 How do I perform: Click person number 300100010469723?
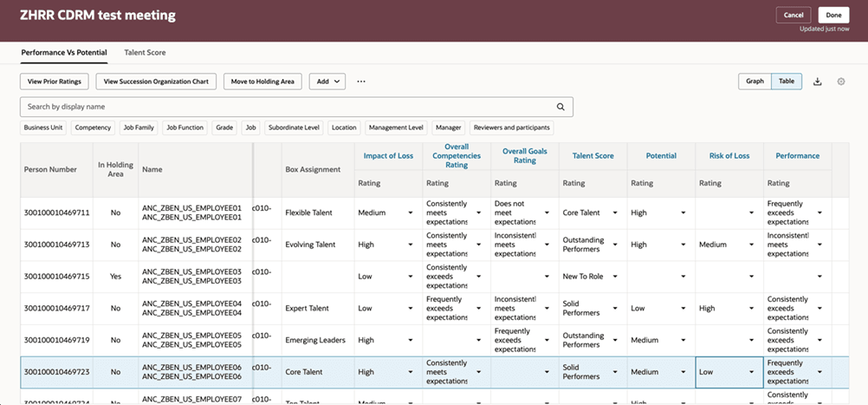(56, 372)
